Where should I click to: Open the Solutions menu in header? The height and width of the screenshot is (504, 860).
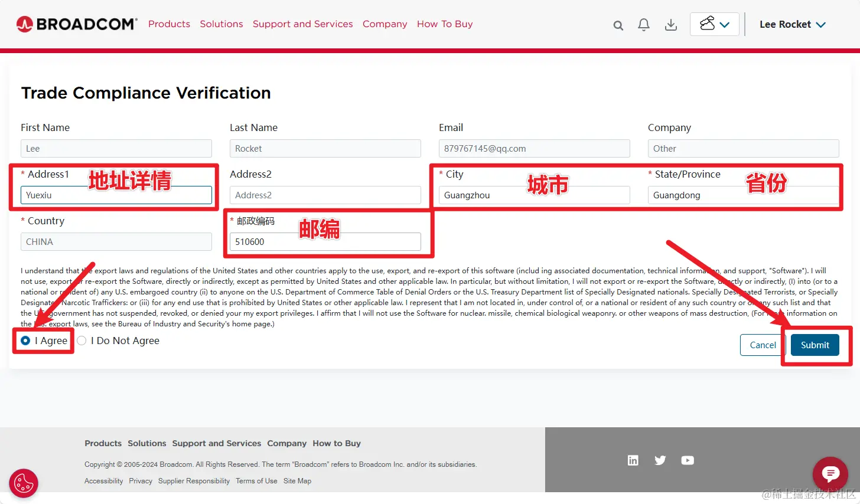[221, 24]
